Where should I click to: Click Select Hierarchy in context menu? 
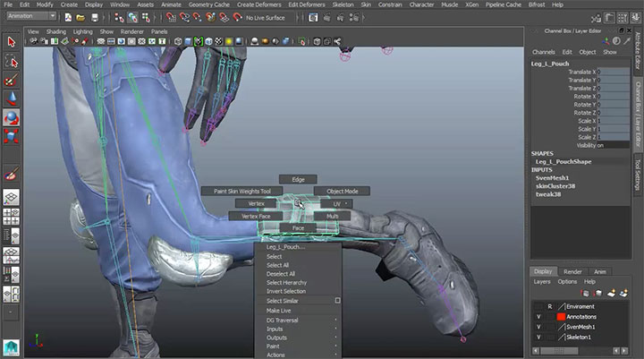(286, 283)
